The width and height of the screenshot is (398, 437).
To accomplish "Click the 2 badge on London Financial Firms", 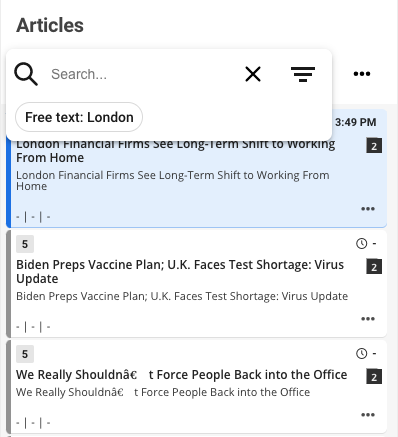I will point(374,146).
